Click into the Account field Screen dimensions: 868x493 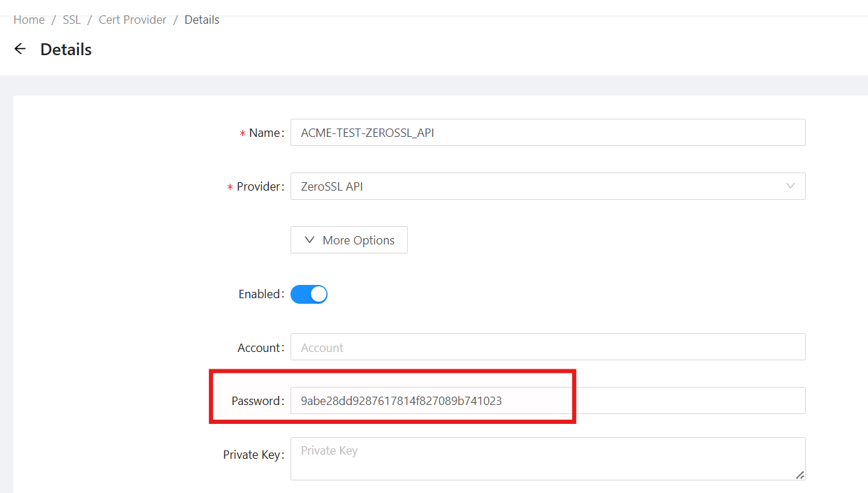[x=547, y=348]
